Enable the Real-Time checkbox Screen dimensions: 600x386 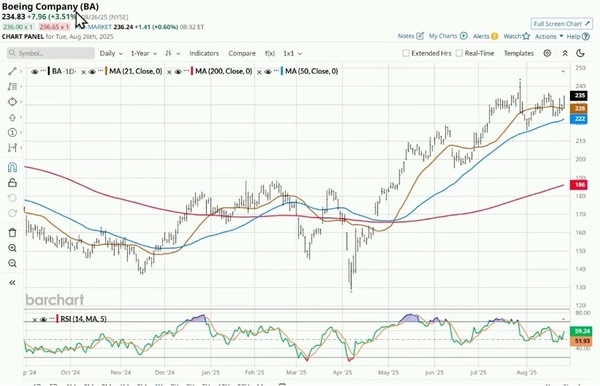[x=459, y=53]
